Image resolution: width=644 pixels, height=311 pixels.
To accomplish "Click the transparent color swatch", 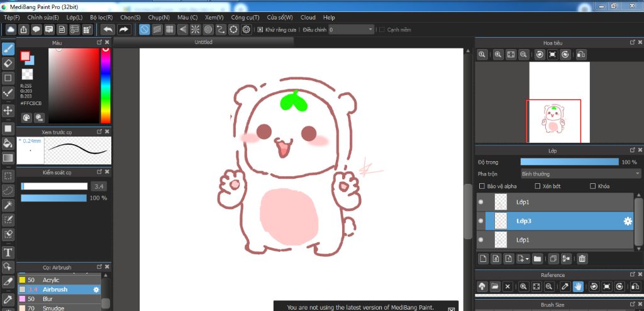I will 27,74.
